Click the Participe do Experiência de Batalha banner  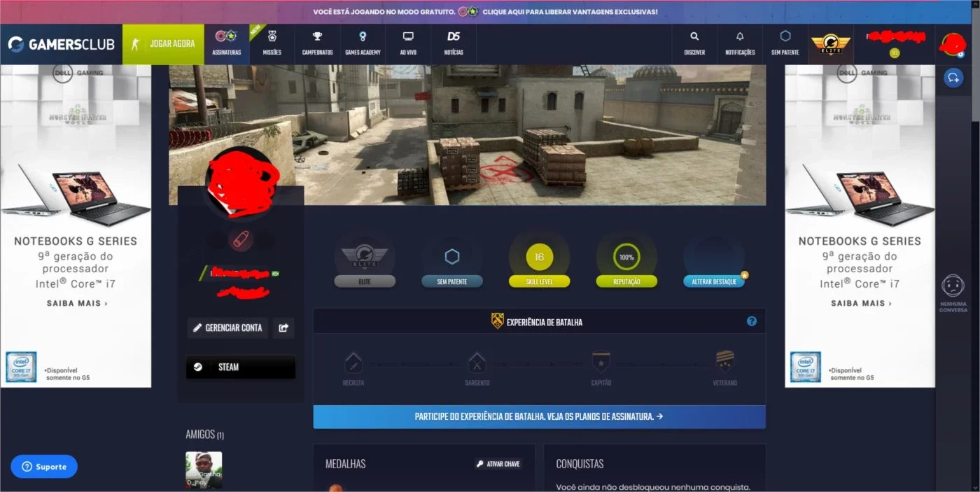[x=539, y=416]
